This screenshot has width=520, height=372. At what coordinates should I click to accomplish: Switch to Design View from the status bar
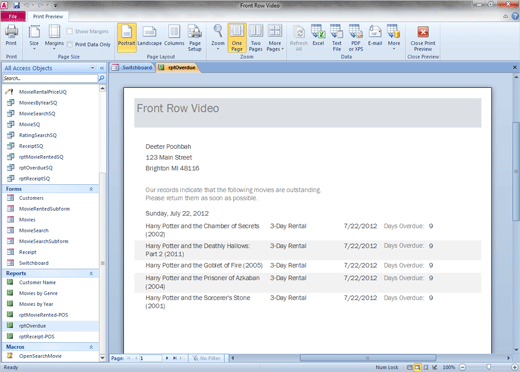pyautogui.click(x=435, y=367)
